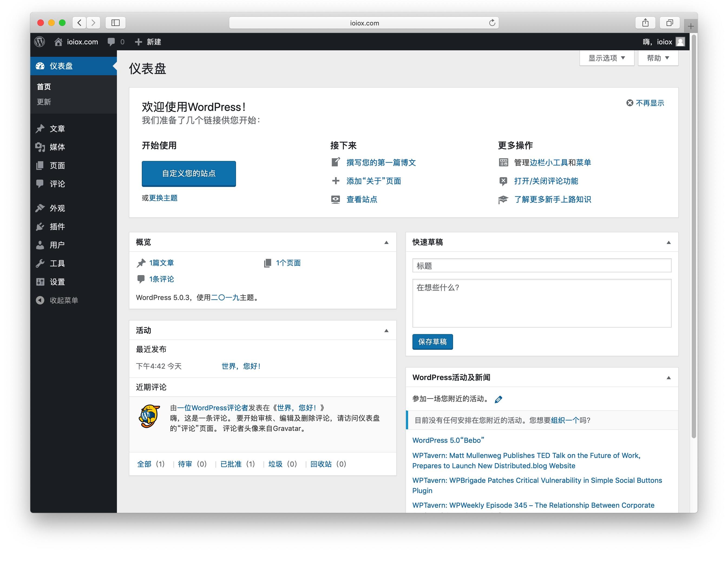Click the 标题 title input field
728x561 pixels.
(x=541, y=266)
